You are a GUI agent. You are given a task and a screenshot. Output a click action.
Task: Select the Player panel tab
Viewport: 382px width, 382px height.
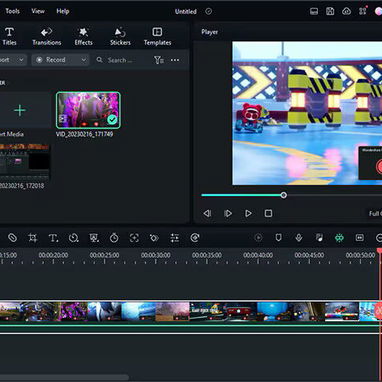(210, 32)
